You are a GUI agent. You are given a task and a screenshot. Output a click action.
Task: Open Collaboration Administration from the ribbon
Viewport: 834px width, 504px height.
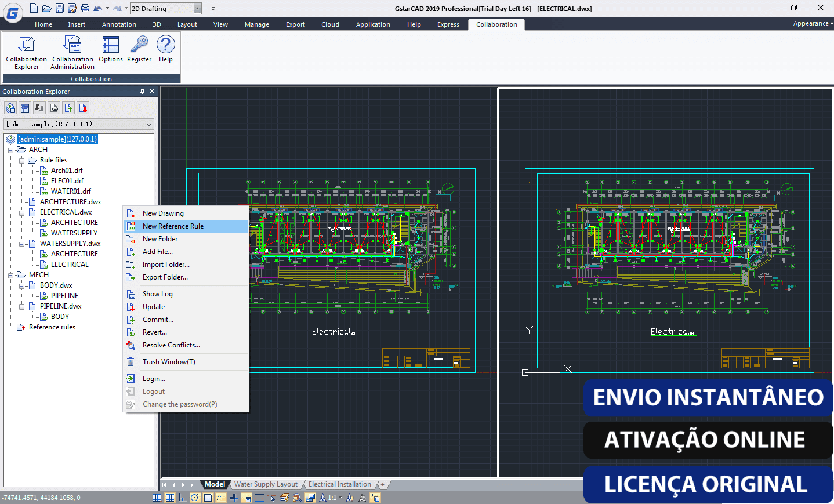[x=72, y=53]
